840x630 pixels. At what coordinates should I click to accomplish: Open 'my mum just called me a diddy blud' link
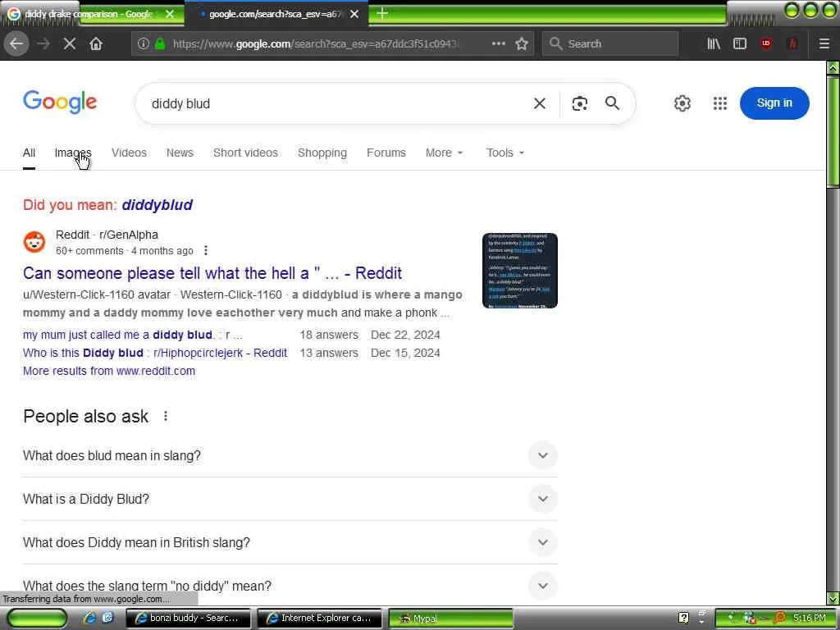[133, 335]
